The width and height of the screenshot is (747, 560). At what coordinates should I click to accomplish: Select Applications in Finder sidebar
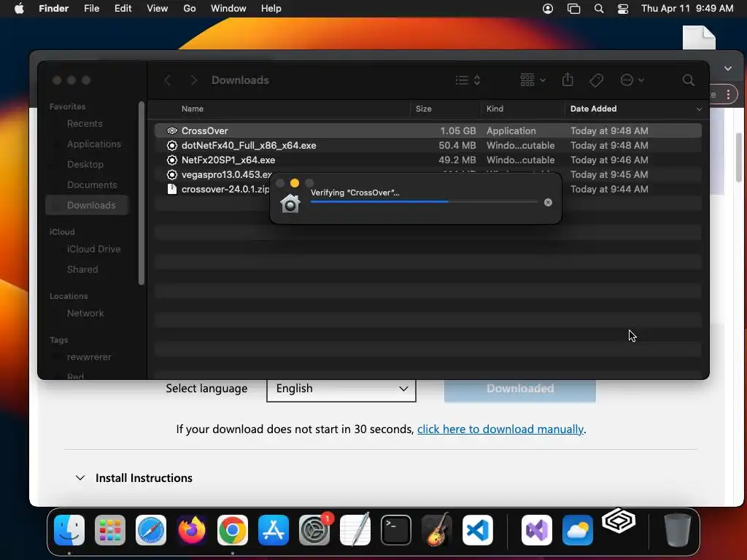click(94, 144)
